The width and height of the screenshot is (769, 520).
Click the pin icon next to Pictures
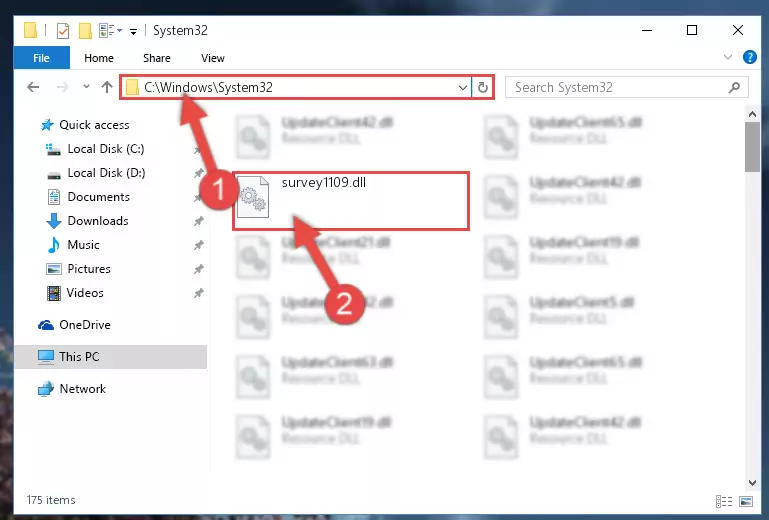[x=198, y=269]
